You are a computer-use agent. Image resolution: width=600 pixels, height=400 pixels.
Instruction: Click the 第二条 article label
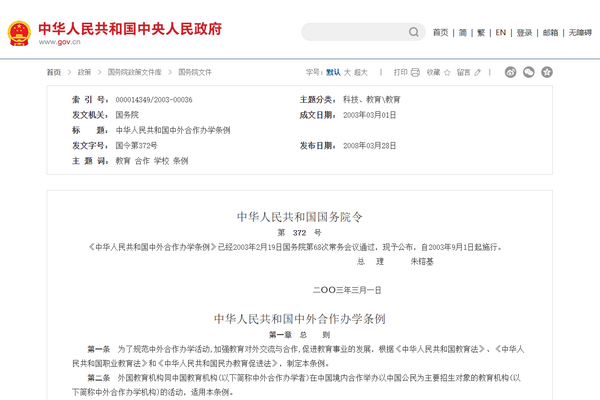coord(99,378)
